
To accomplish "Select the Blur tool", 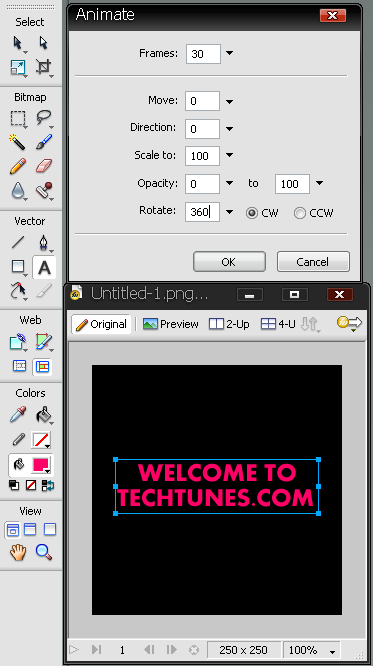I will tap(17, 191).
